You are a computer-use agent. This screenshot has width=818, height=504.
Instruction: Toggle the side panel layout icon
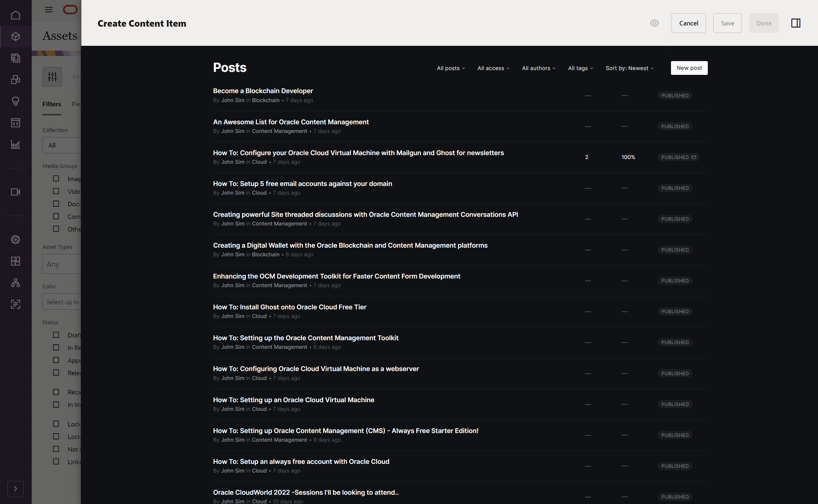796,23
